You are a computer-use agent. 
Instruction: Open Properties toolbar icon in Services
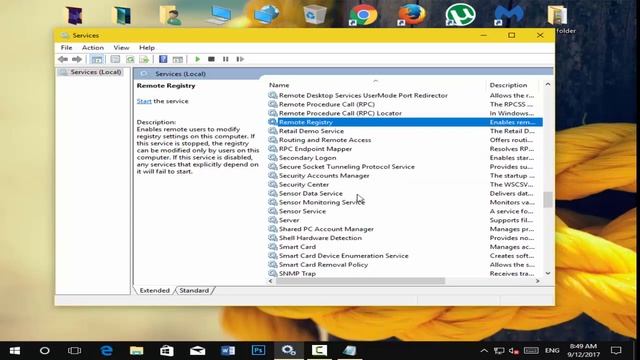tap(115, 59)
